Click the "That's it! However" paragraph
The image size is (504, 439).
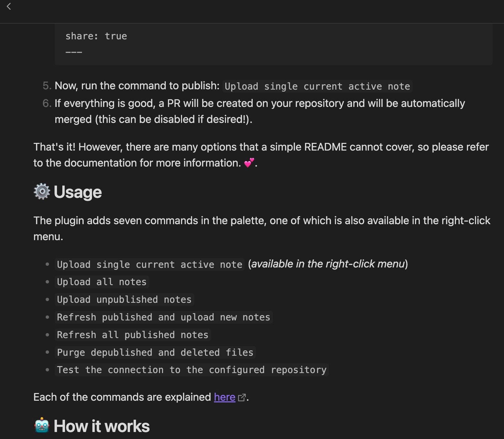coord(261,155)
